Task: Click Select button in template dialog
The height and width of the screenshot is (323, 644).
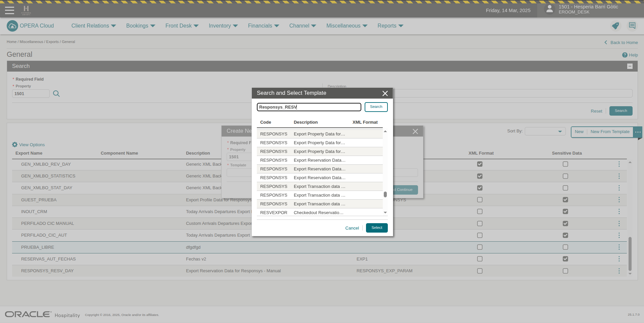Action: click(376, 228)
